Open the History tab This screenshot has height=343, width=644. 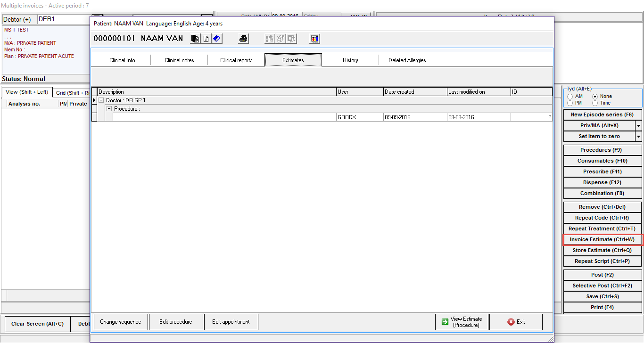350,60
